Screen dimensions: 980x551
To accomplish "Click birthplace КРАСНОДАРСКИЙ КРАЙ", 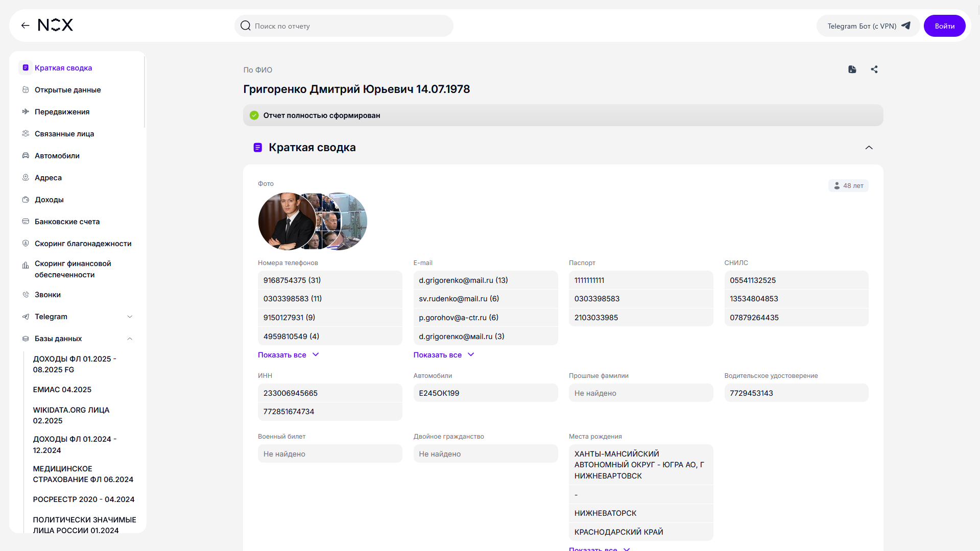I will (x=641, y=532).
